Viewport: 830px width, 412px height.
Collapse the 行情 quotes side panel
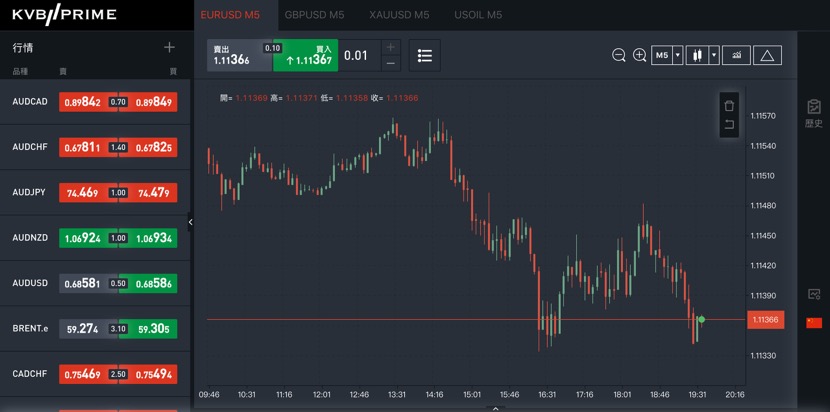pos(190,222)
